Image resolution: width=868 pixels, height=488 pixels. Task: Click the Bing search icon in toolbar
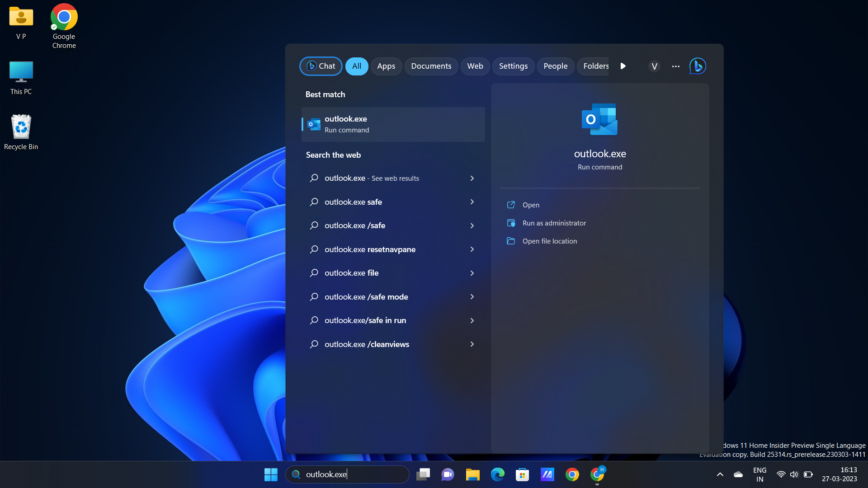click(x=697, y=66)
